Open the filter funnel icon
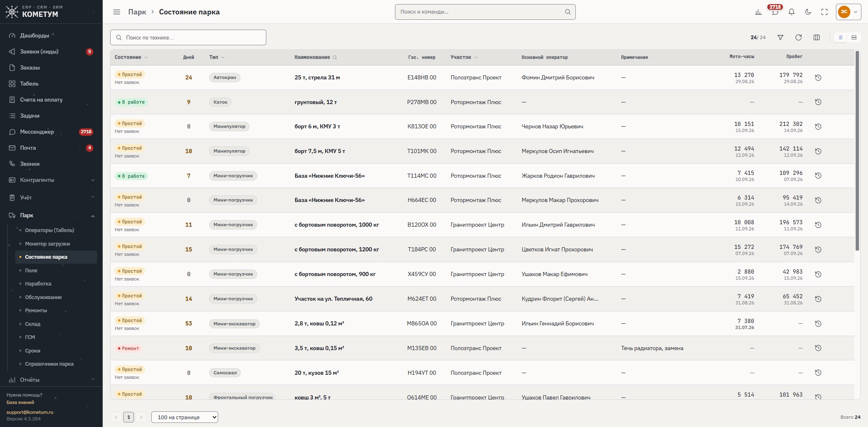 click(x=780, y=37)
